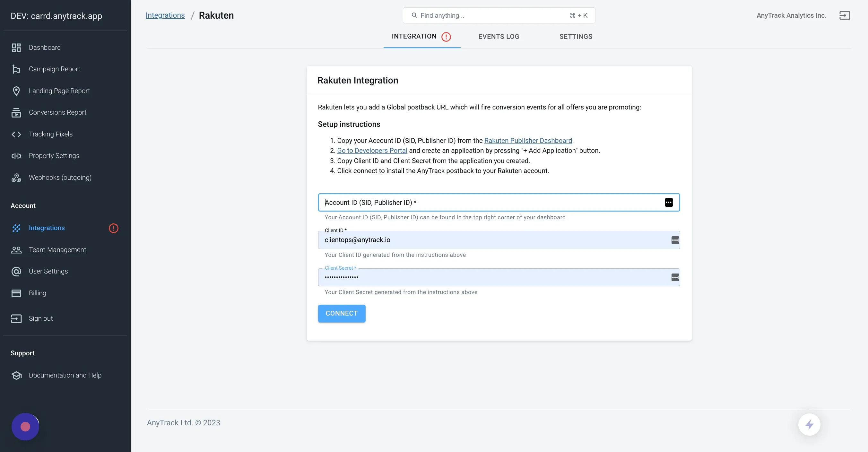Click the Client ID input field

coord(499,240)
